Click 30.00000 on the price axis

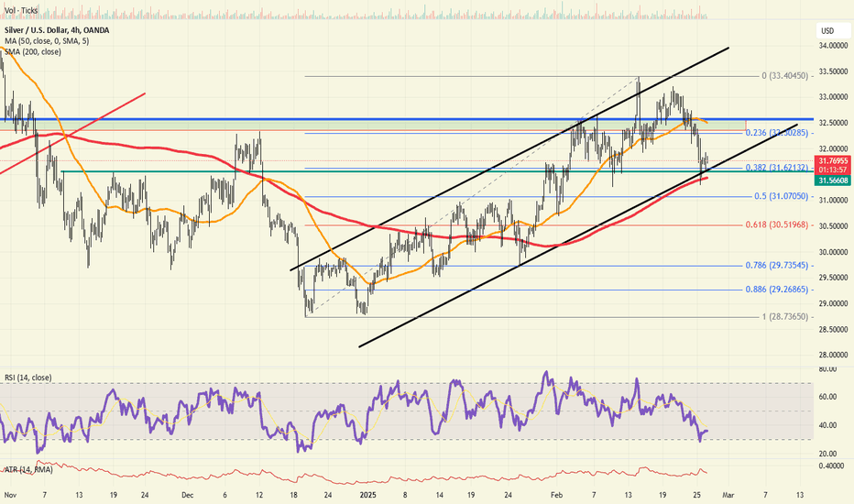(x=833, y=252)
